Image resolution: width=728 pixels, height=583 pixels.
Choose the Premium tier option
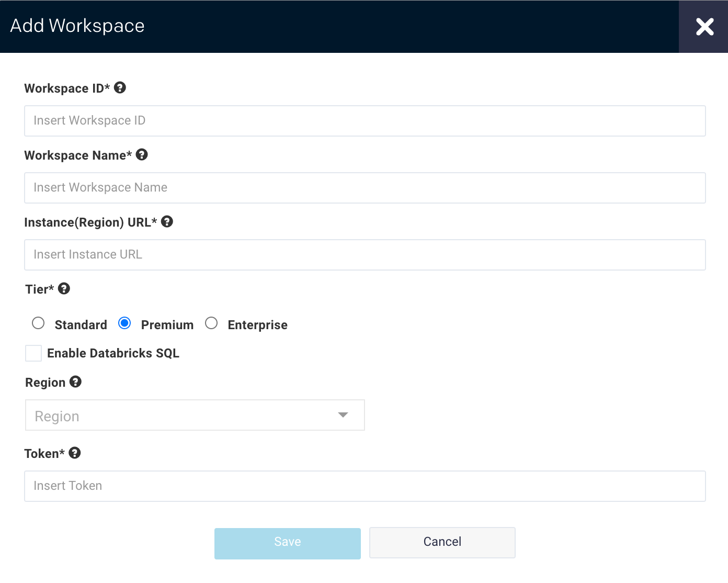tap(124, 323)
